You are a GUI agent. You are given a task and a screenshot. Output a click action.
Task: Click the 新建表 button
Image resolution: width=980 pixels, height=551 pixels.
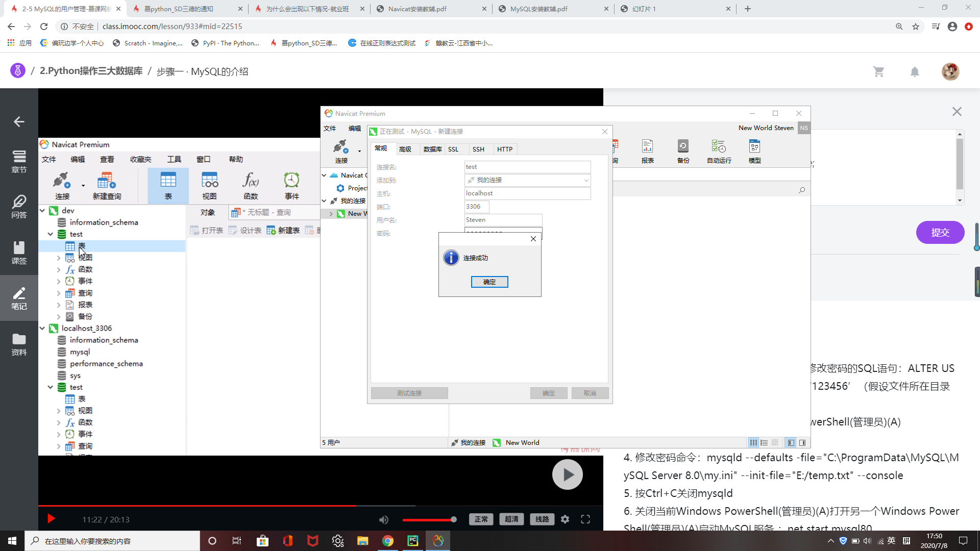tap(283, 231)
